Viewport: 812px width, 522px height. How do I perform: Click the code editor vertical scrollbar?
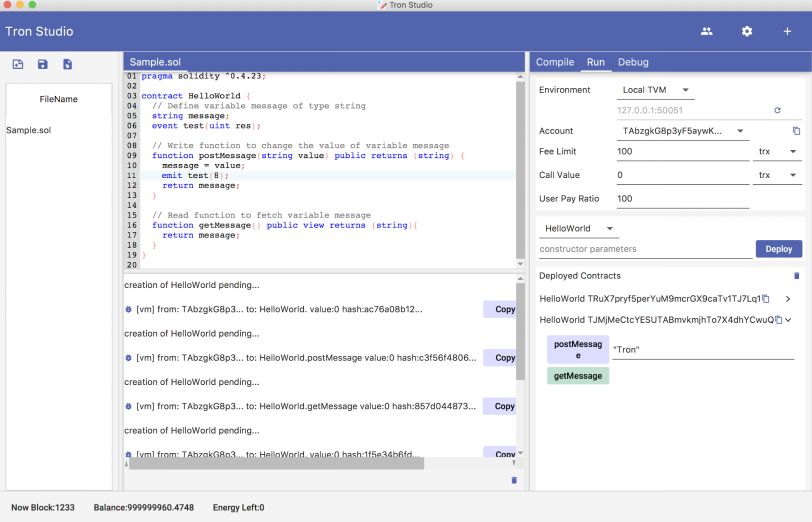tap(520, 171)
